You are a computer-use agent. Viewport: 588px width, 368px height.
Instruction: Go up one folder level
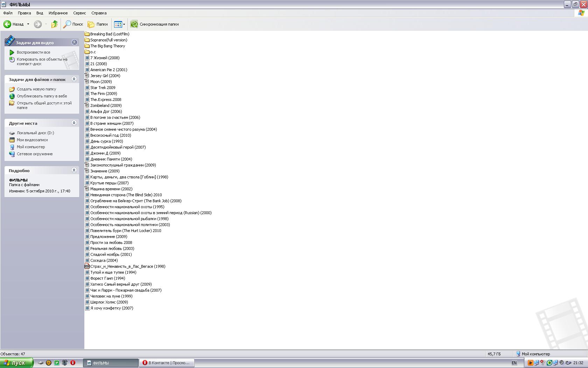pyautogui.click(x=54, y=24)
